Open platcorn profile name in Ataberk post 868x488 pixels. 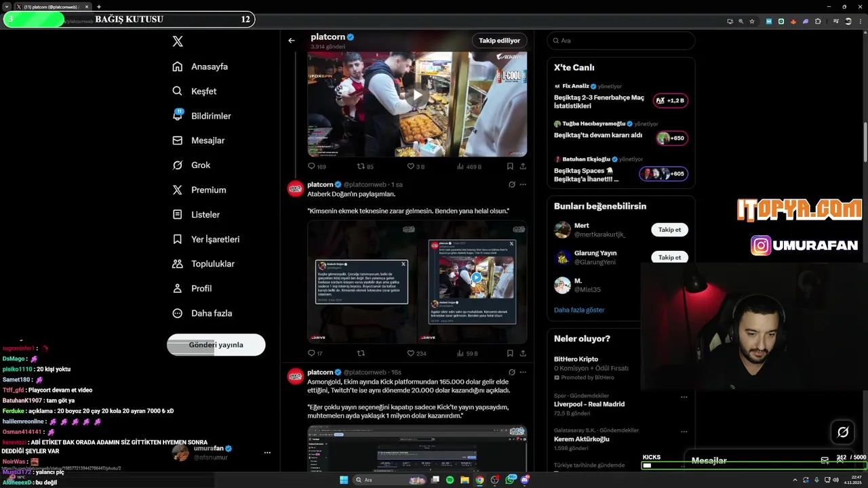click(320, 184)
